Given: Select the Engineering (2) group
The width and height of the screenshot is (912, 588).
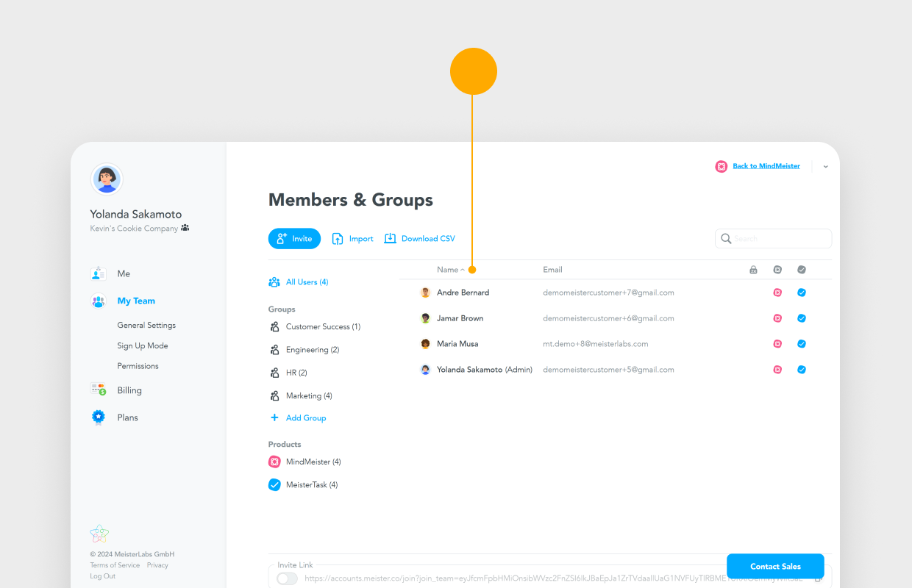Looking at the screenshot, I should pyautogui.click(x=313, y=350).
